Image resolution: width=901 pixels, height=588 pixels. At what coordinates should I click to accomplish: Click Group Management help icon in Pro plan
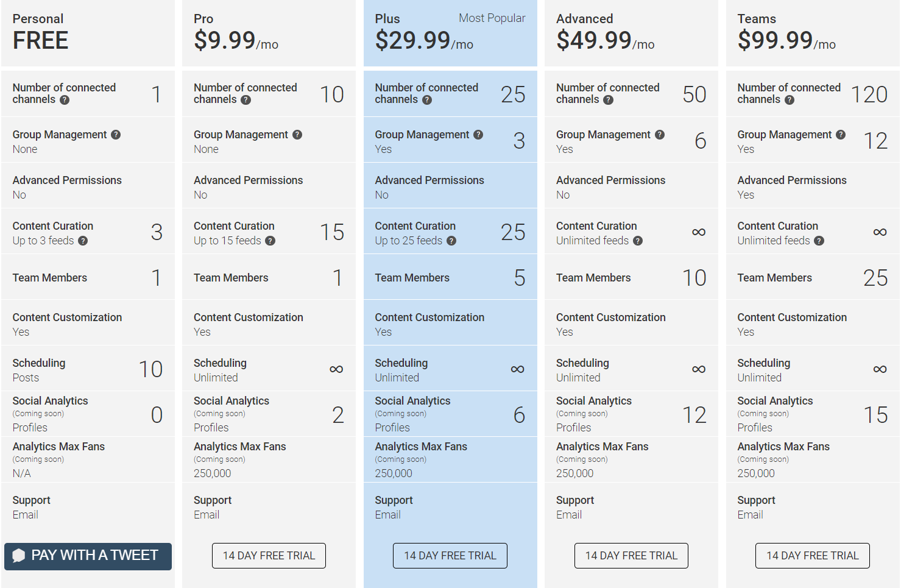[x=297, y=135]
